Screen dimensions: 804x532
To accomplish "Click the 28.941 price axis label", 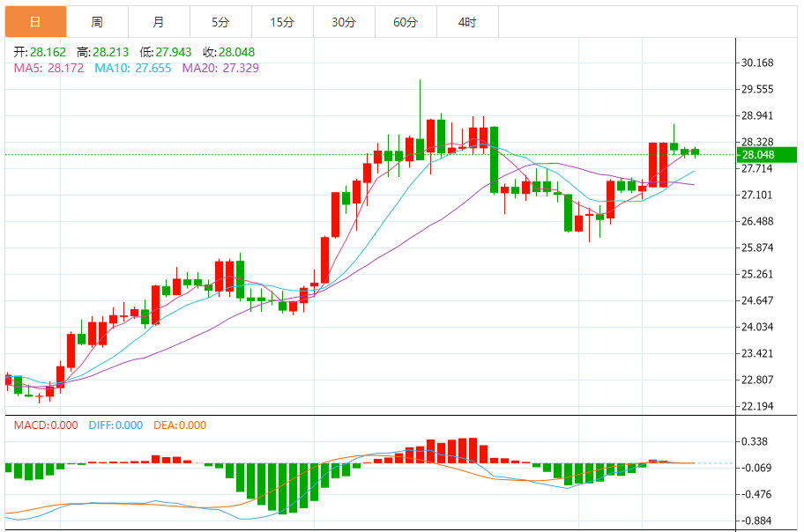I will point(757,116).
